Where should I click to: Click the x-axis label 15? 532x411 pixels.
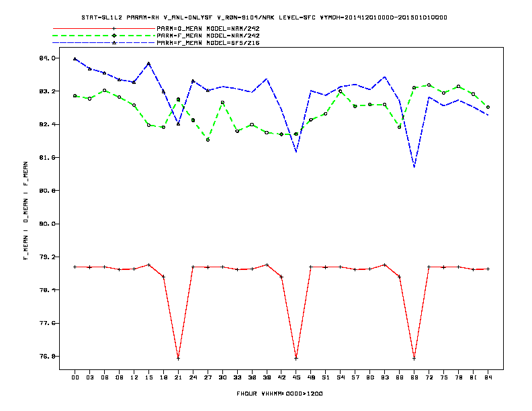(x=148, y=377)
